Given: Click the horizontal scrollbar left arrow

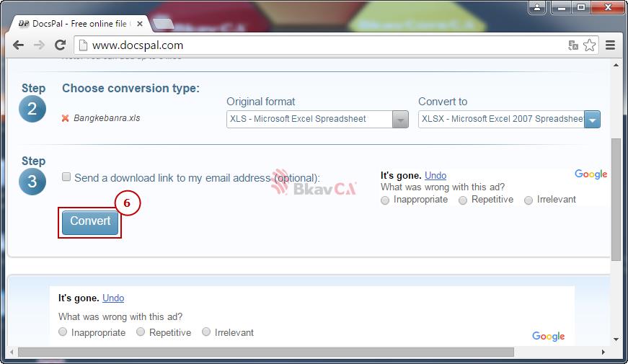Looking at the screenshot, I should click(x=12, y=352).
